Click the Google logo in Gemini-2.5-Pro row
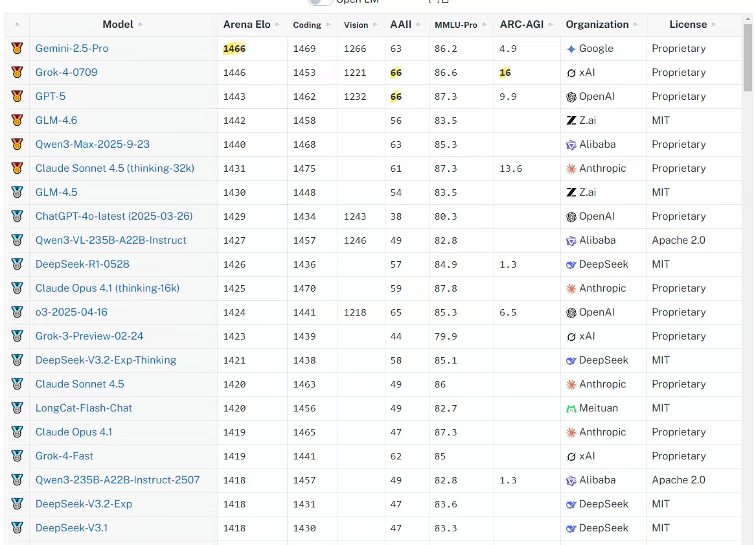Screen dimensions: 756x545 pos(571,49)
